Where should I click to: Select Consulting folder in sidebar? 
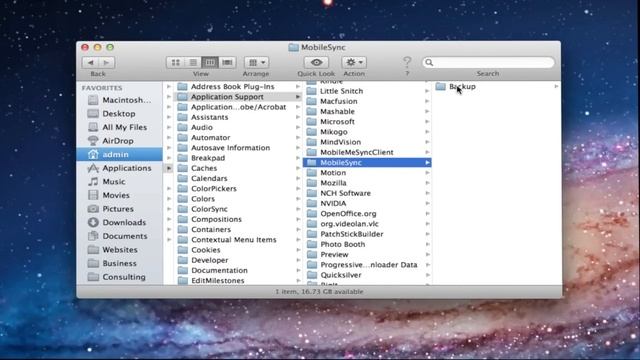coord(120,277)
